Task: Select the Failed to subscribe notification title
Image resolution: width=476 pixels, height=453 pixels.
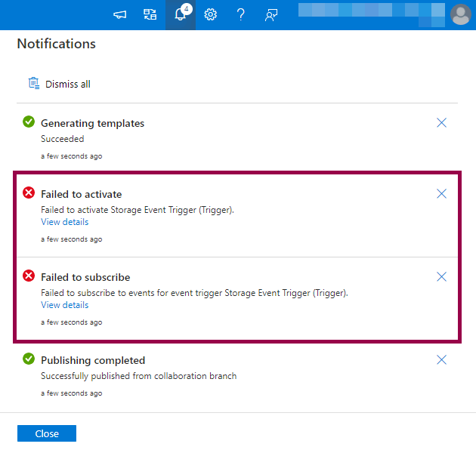Action: coord(85,277)
